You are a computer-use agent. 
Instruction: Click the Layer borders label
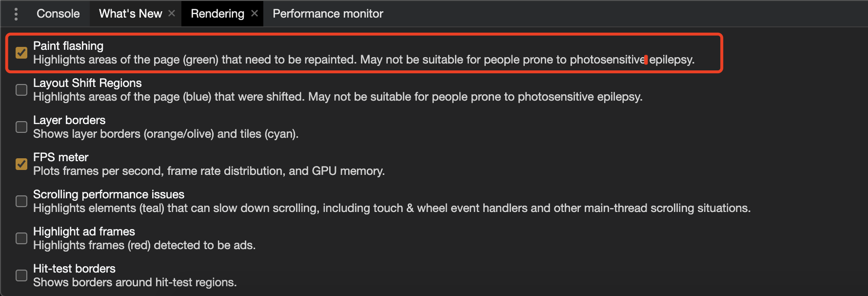(69, 120)
